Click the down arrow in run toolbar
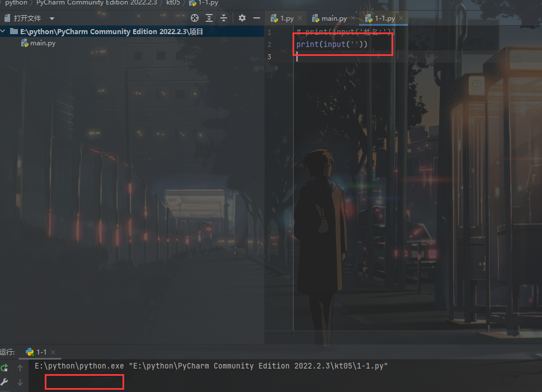This screenshot has width=542, height=392. 20,382
